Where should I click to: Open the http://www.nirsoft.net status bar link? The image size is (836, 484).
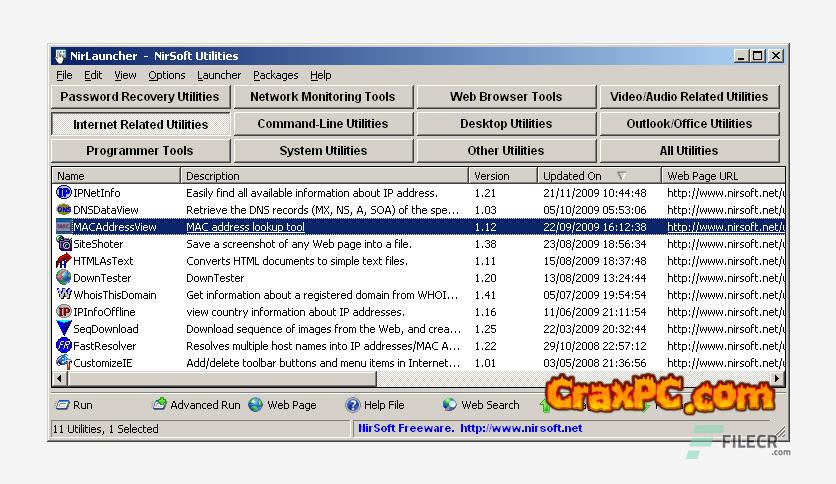coord(521,428)
